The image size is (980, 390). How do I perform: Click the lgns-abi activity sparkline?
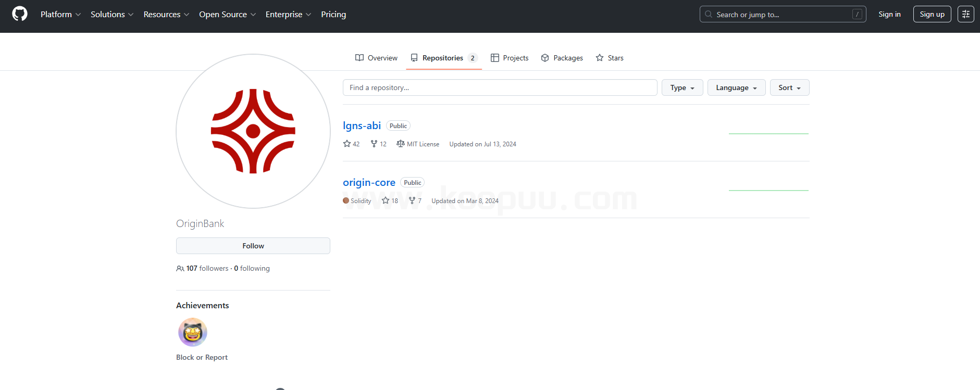[x=768, y=134]
